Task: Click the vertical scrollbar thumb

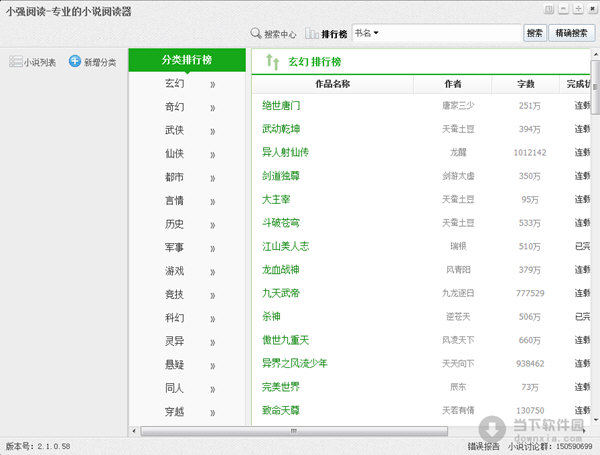Action: pos(596,87)
